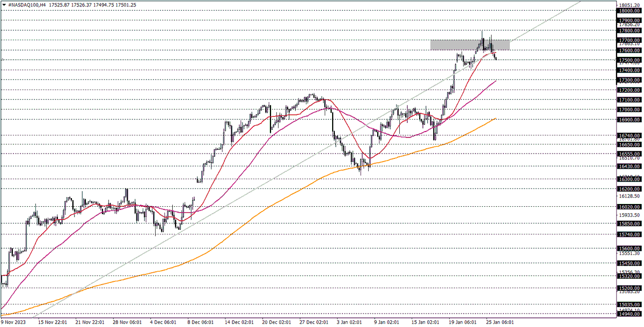Click the 17900.00 price level label
This screenshot has width=644, height=327.
(x=629, y=20)
